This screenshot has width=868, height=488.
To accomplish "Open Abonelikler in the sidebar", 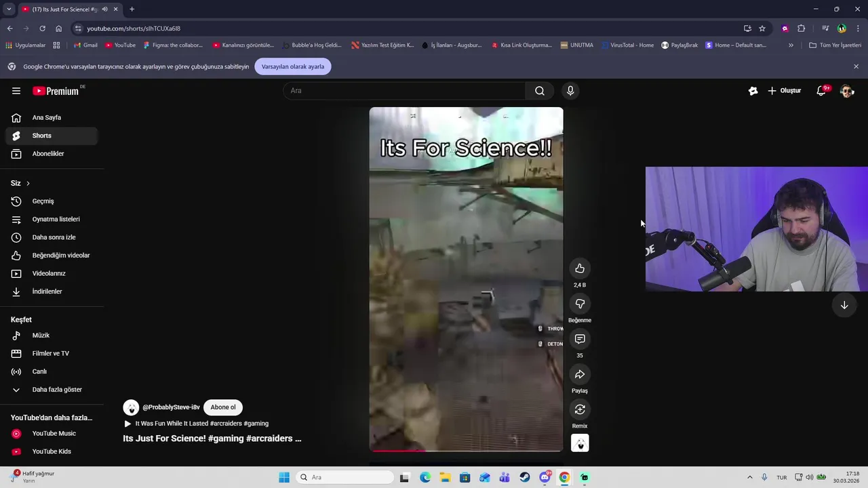I will coord(52,154).
